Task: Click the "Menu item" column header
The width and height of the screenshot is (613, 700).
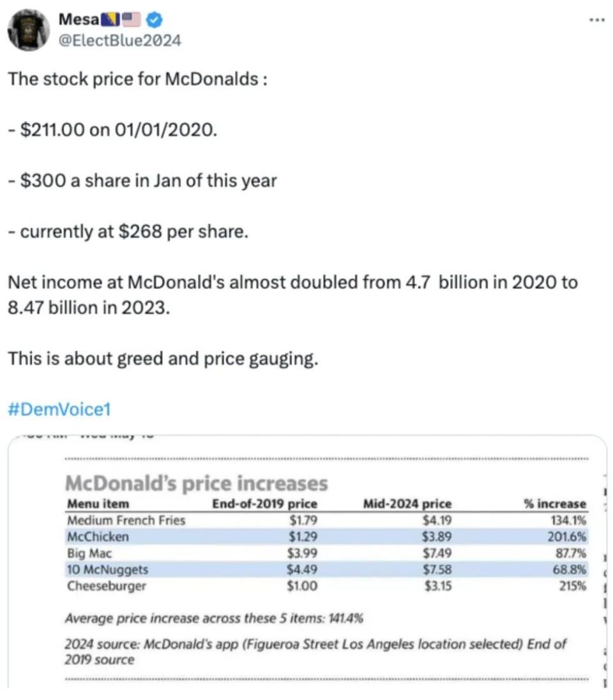Action: click(x=98, y=504)
